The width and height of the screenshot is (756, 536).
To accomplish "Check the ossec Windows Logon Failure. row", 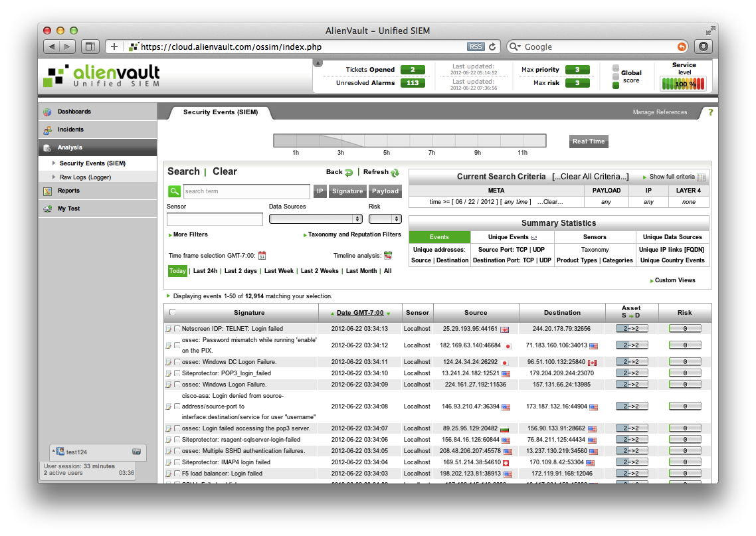I will tap(177, 385).
